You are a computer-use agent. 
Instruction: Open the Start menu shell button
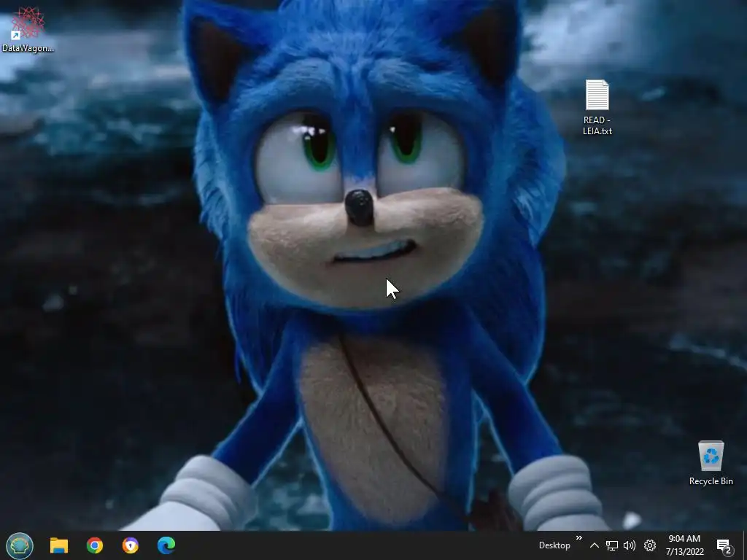(x=20, y=545)
